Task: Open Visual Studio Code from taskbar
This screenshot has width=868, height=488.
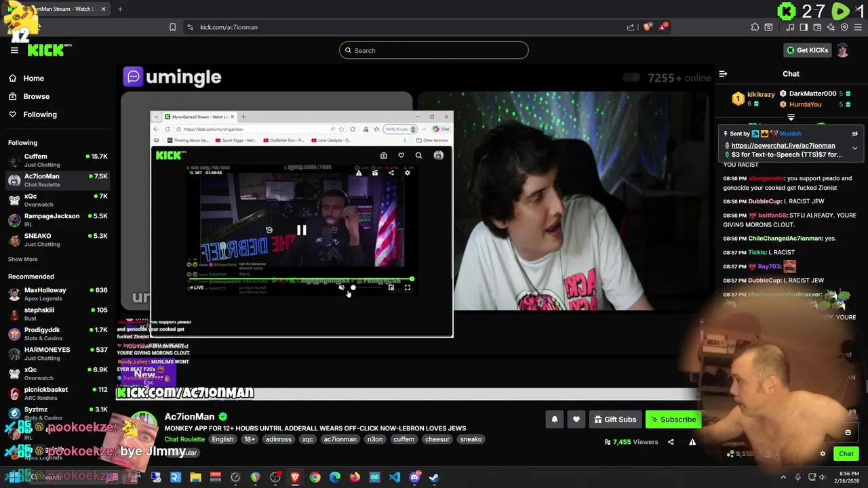Action: pyautogui.click(x=395, y=477)
